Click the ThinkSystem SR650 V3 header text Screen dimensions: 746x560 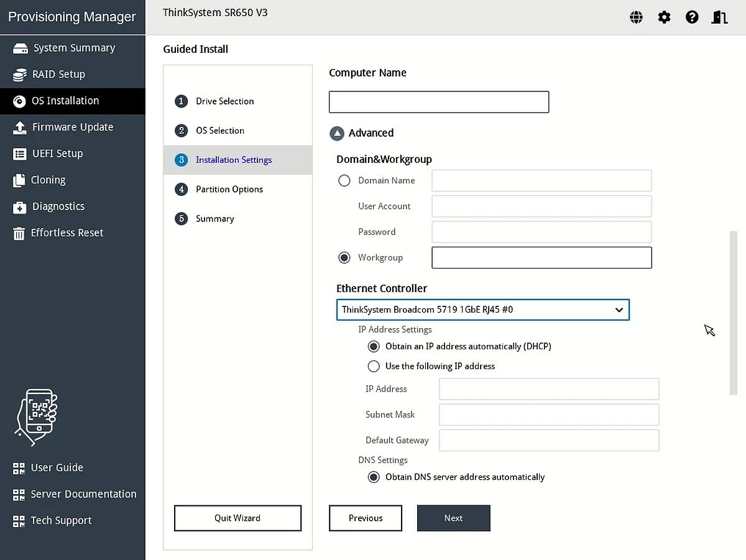215,12
